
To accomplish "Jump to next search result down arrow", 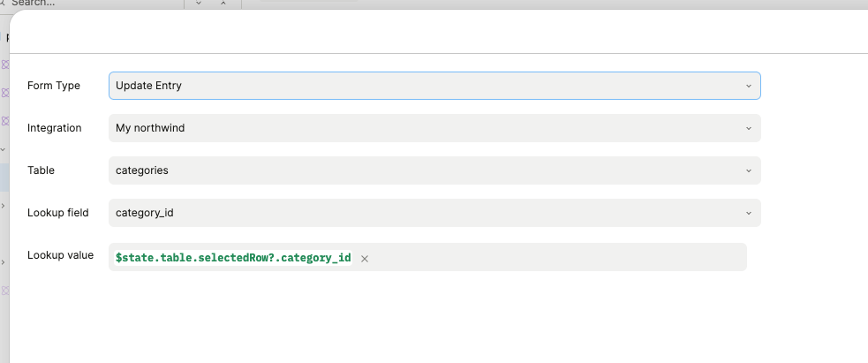I will coord(199,4).
